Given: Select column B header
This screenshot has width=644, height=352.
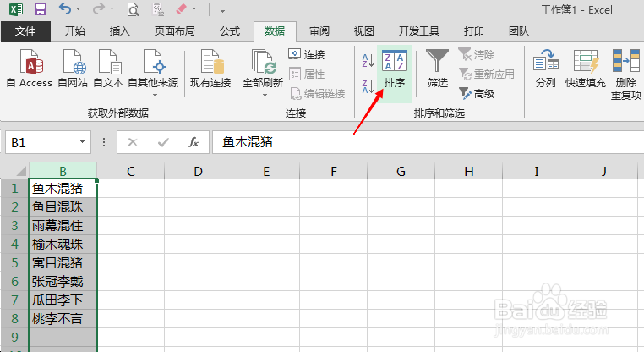Looking at the screenshot, I should tap(63, 171).
